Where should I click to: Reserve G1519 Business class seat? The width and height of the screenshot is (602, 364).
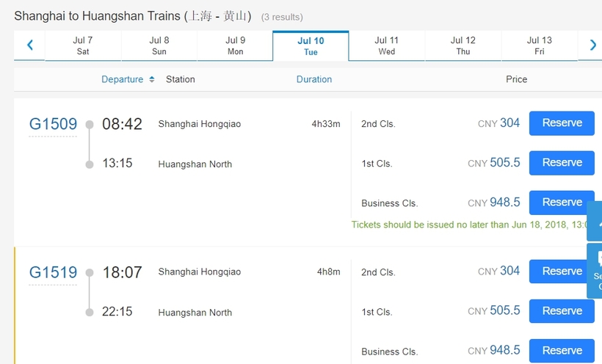(562, 351)
